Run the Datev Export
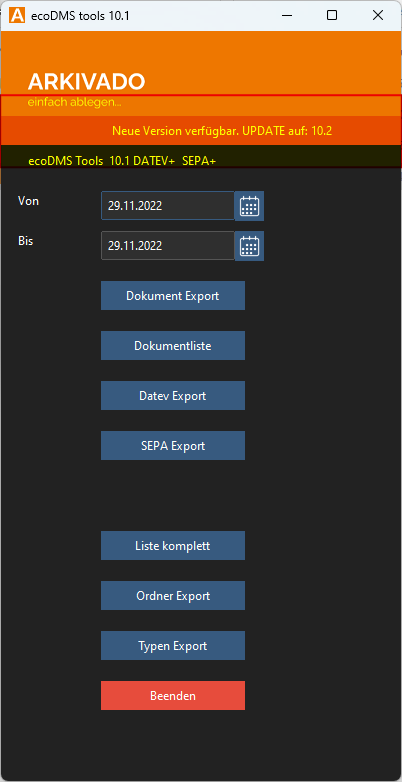The width and height of the screenshot is (402, 782). click(x=173, y=395)
